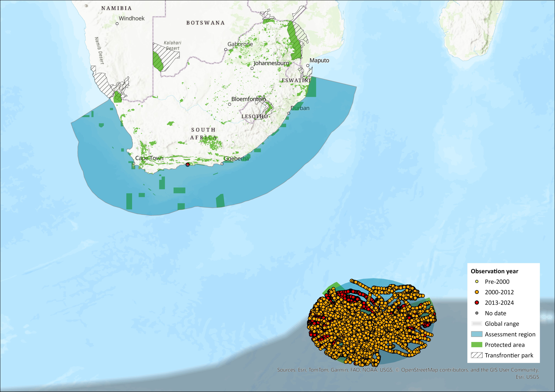Viewport: 555px width, 392px height.
Task: Click the No date grey dot symbol
Action: point(477,313)
